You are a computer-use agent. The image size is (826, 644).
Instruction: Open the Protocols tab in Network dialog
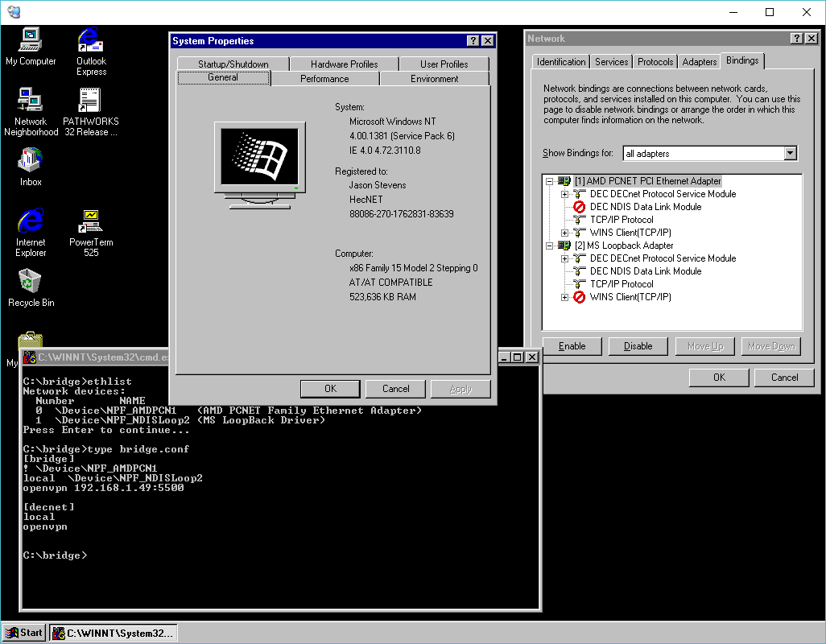[655, 62]
